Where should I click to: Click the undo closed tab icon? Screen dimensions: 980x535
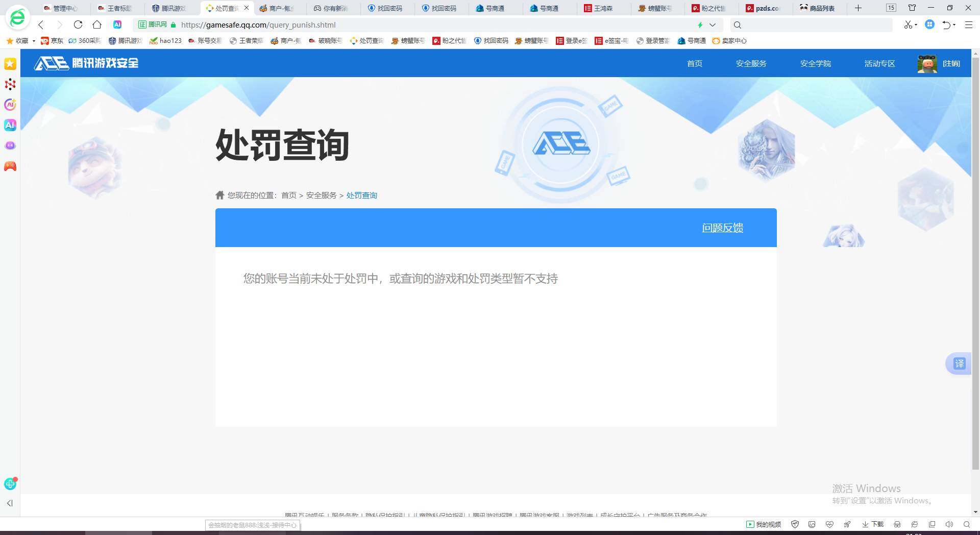946,25
